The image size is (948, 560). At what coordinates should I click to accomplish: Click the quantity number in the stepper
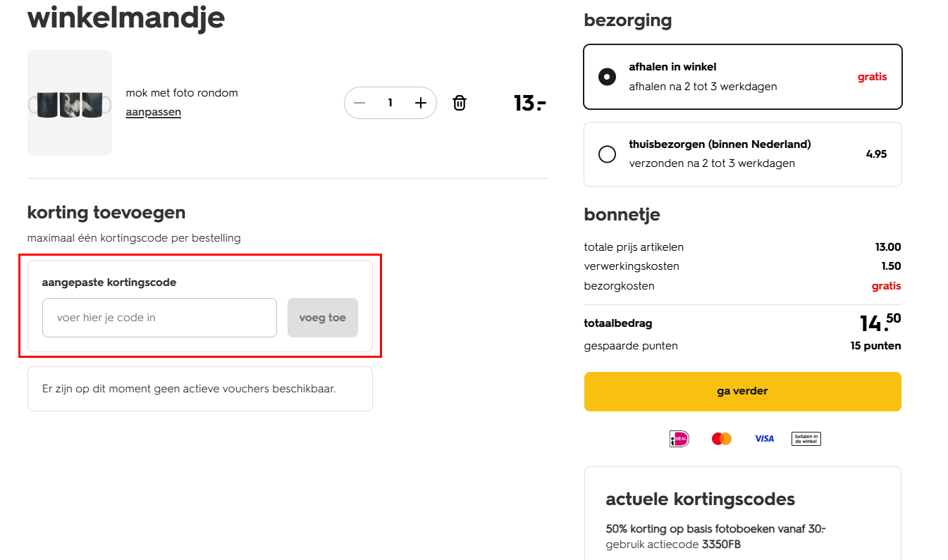click(390, 103)
